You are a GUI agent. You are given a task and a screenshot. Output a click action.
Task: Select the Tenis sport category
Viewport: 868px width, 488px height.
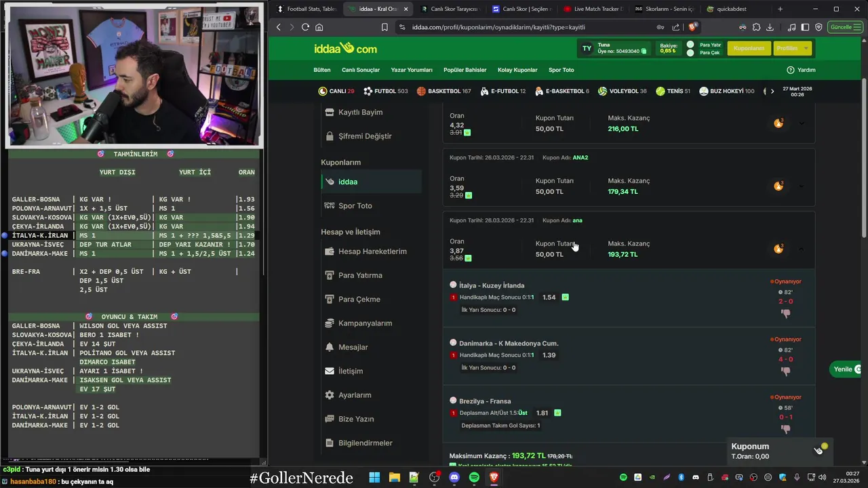pos(673,91)
